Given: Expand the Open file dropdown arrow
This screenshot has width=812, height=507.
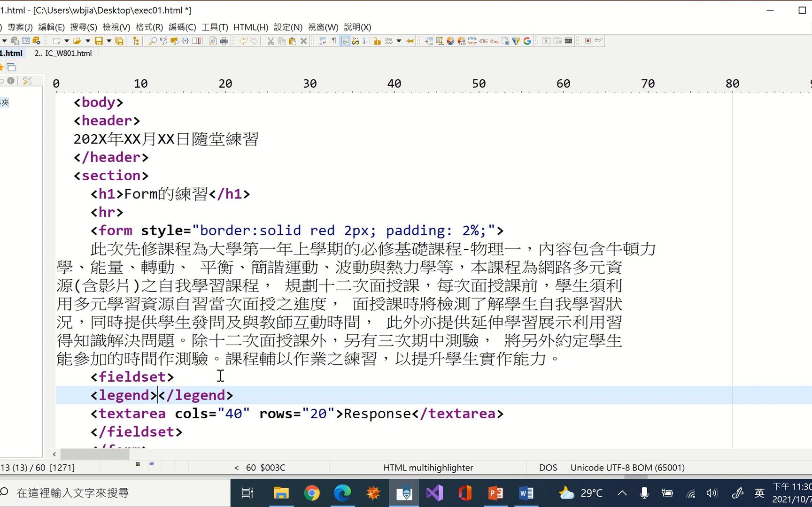Looking at the screenshot, I should (88, 41).
